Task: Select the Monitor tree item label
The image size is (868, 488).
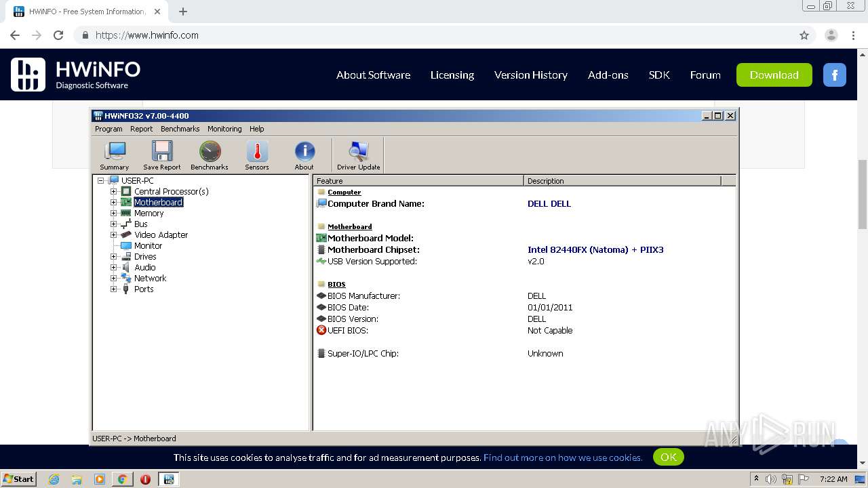Action: [148, 245]
